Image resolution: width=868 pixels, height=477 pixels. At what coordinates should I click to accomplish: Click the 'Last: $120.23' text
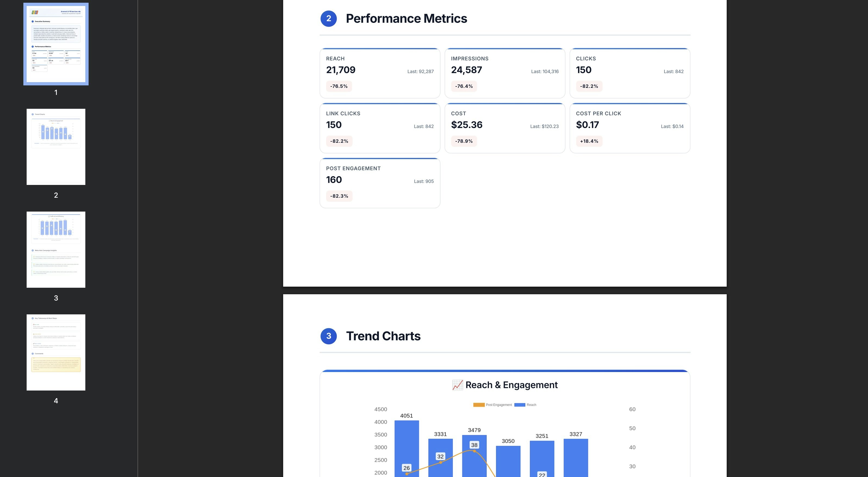point(545,126)
